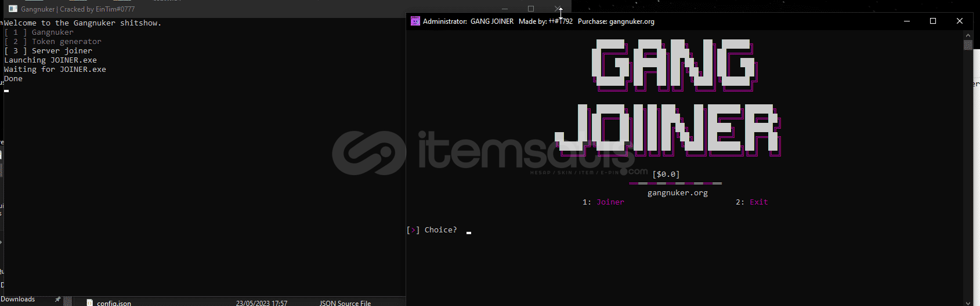Click the '[ 2 ] Token generator' line

[53, 42]
